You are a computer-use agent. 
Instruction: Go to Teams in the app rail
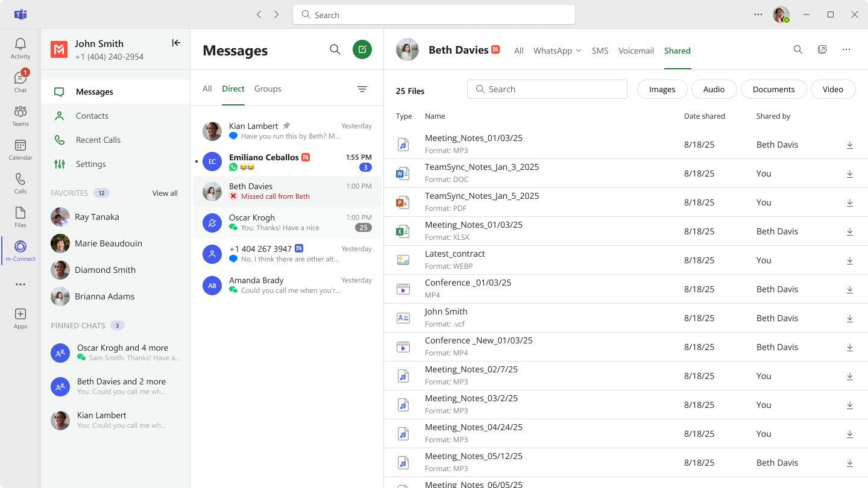[20, 116]
